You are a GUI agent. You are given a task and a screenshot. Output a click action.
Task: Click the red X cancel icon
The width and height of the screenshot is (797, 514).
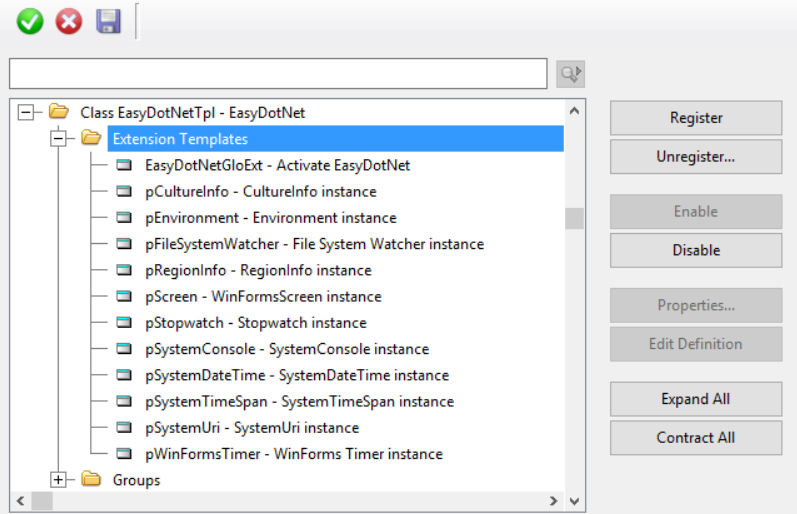click(69, 22)
